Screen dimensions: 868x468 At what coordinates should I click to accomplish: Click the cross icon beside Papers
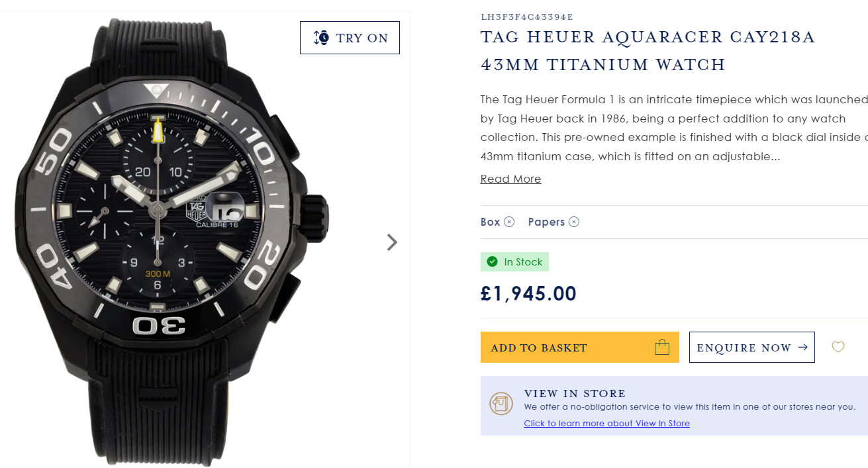[574, 222]
